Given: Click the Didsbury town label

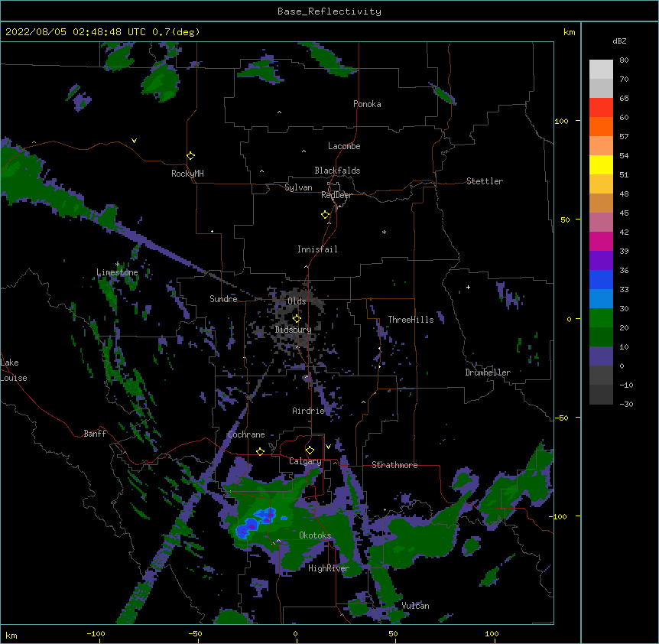Looking at the screenshot, I should coord(293,330).
